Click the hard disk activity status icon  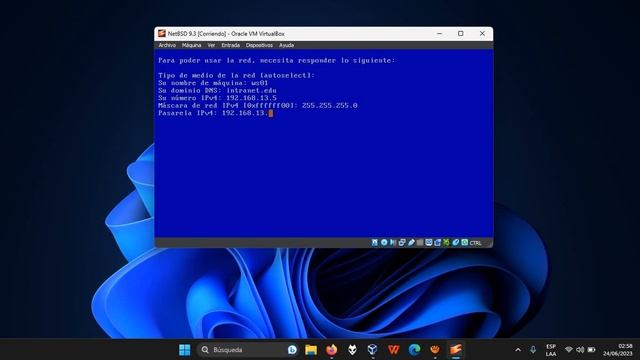point(375,242)
